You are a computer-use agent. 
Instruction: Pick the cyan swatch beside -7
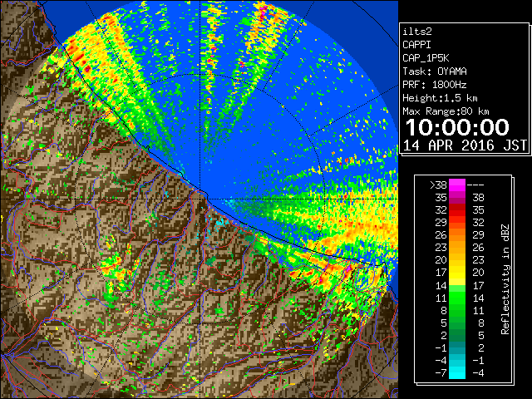(457, 373)
